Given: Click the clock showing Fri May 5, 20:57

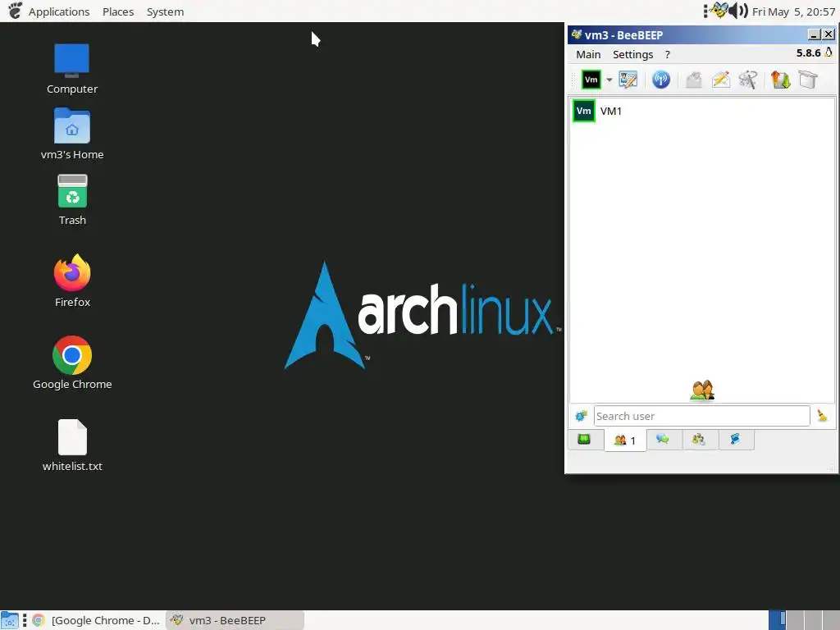Looking at the screenshot, I should point(793,11).
